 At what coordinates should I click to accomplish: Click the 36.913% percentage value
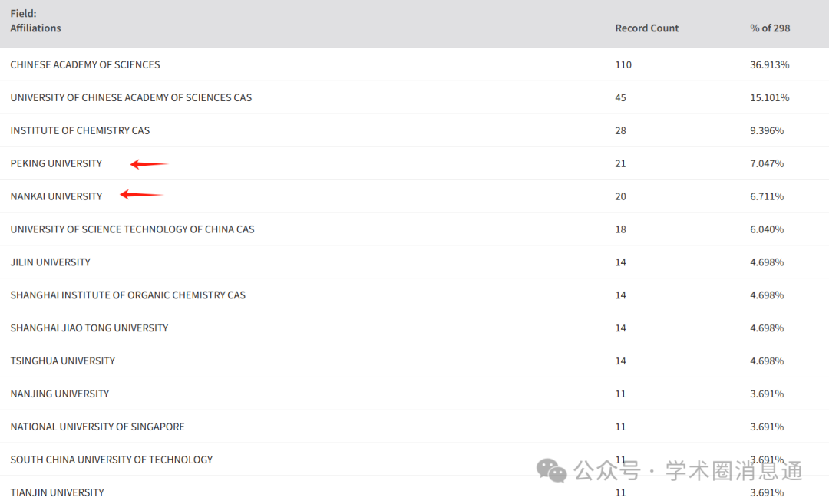[769, 65]
